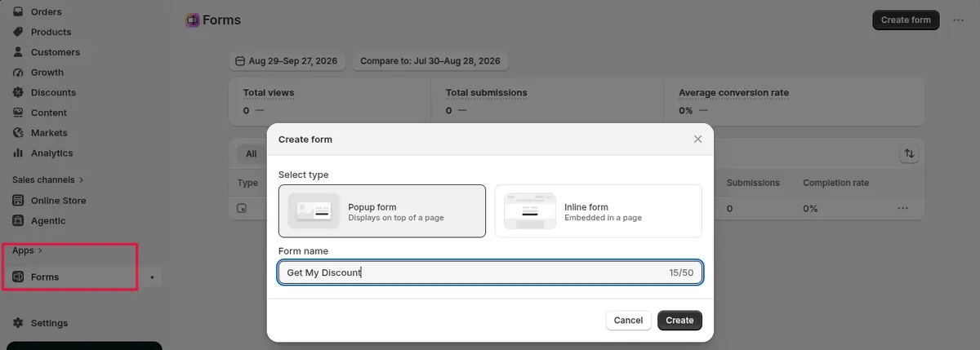980x350 pixels.
Task: Click the Create form header button
Action: coord(906,20)
